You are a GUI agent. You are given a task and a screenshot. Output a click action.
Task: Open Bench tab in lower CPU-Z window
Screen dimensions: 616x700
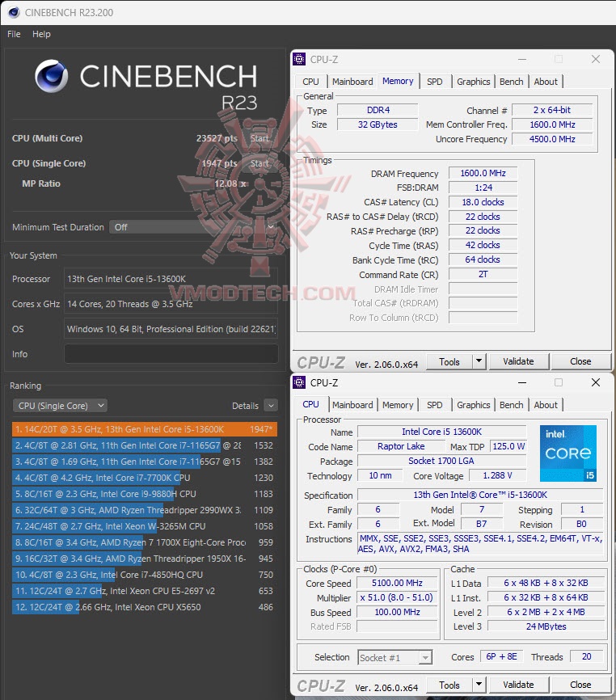coord(511,405)
